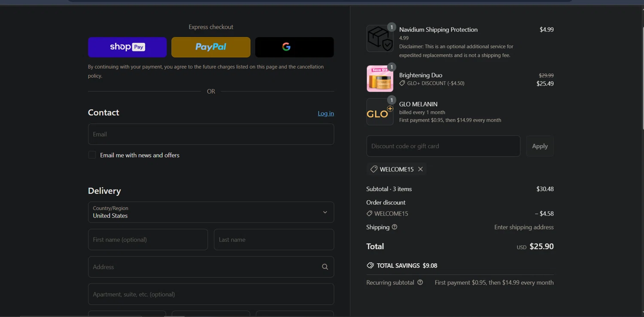
Task: Open the Log in link
Action: [326, 113]
